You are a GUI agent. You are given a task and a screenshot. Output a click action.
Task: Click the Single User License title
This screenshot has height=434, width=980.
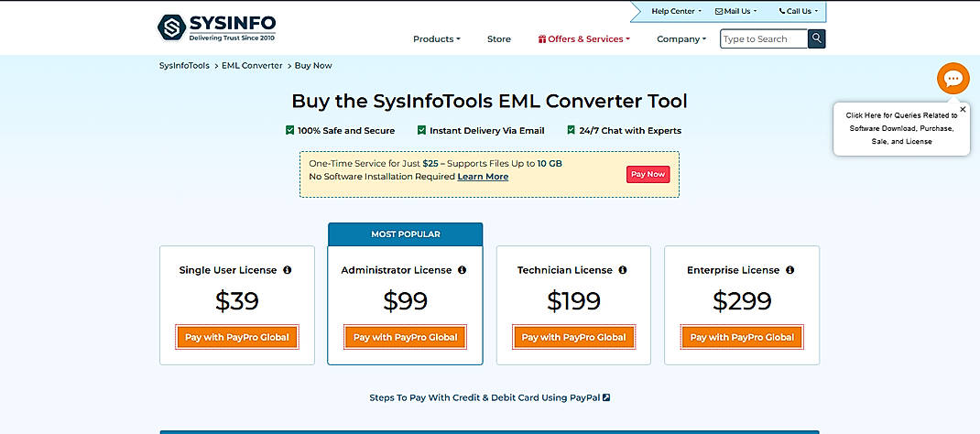[227, 270]
